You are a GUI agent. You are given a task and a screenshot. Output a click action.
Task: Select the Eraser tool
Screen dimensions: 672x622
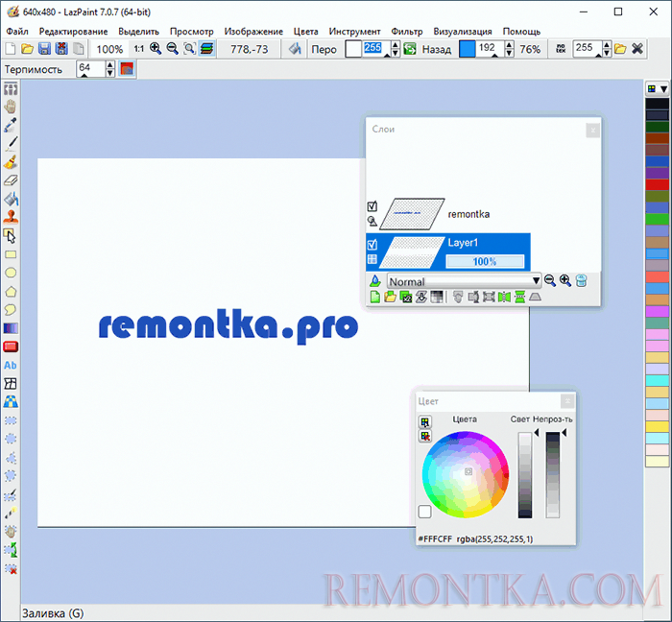11,180
